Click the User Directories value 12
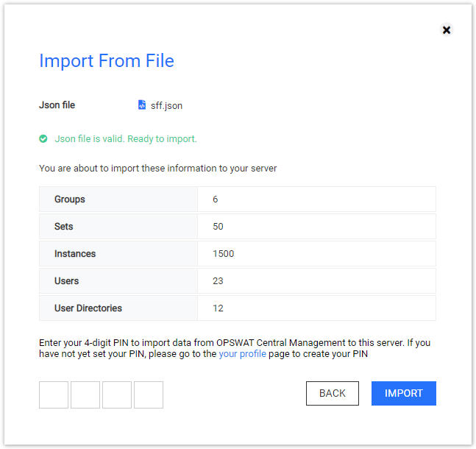The width and height of the screenshot is (476, 449). point(218,308)
